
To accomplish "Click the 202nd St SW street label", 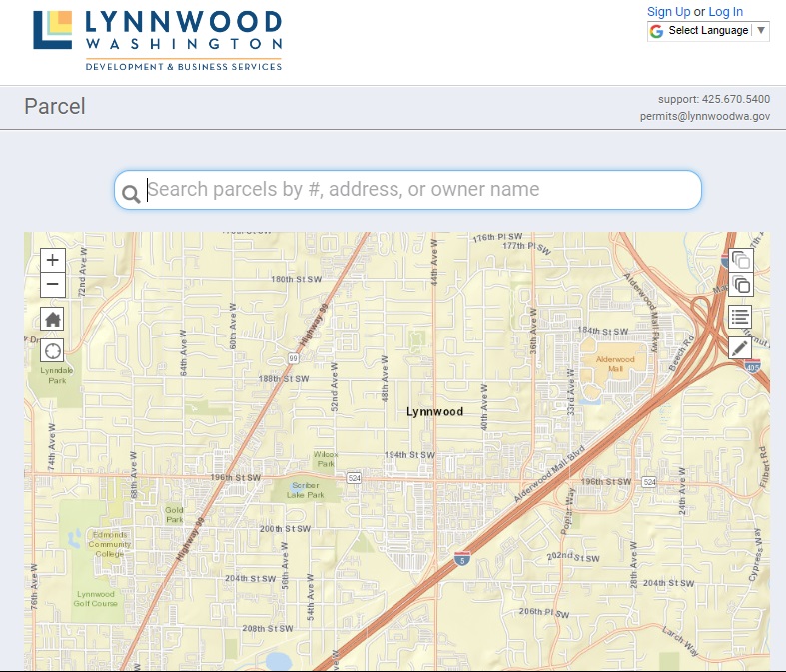I will (x=573, y=557).
